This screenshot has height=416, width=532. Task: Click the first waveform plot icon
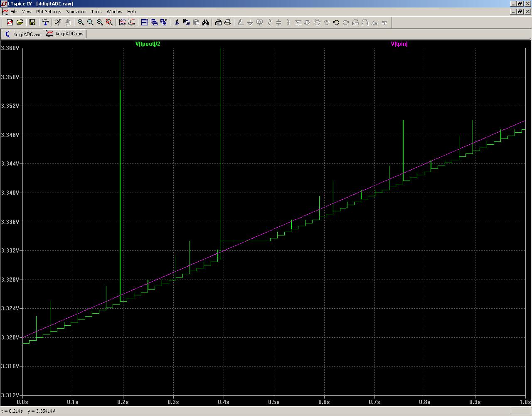tap(122, 22)
